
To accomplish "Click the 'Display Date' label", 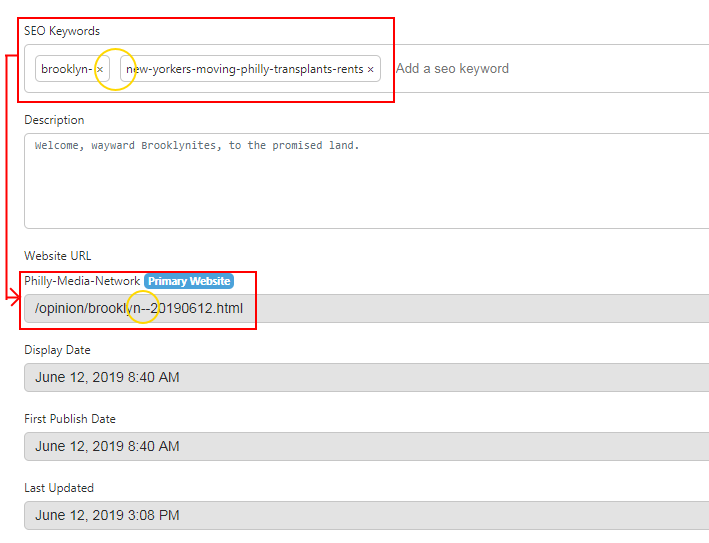I will 57,350.
